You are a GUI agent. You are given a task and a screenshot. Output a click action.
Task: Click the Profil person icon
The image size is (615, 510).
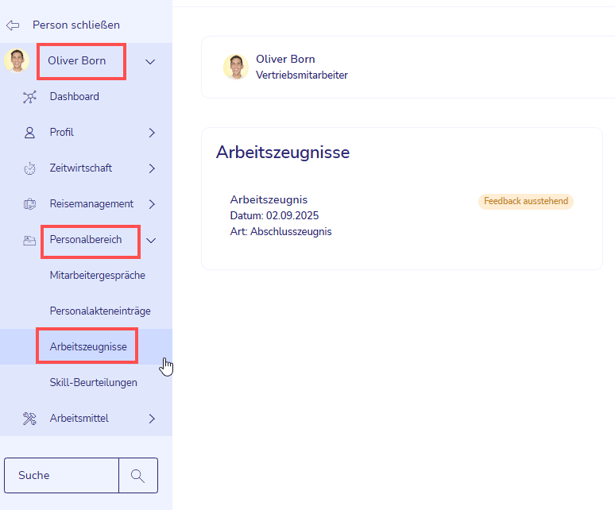[x=30, y=132]
